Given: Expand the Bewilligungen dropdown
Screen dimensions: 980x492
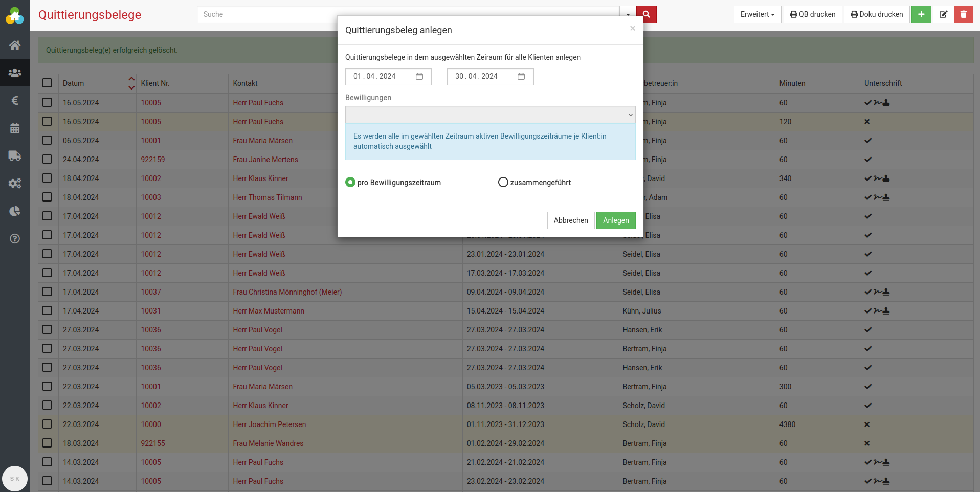Looking at the screenshot, I should 490,115.
